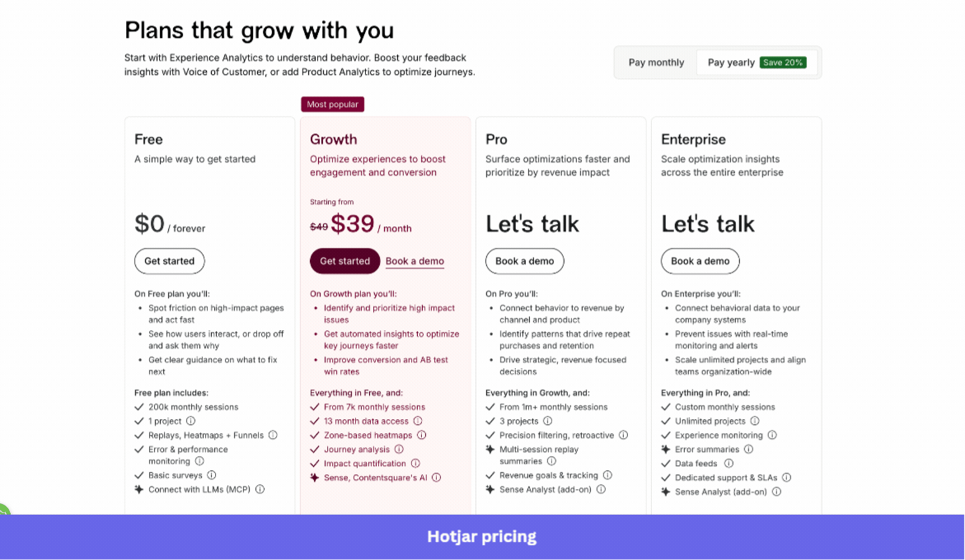Click the "Most popular" badge above Growth
965x560 pixels.
332,104
